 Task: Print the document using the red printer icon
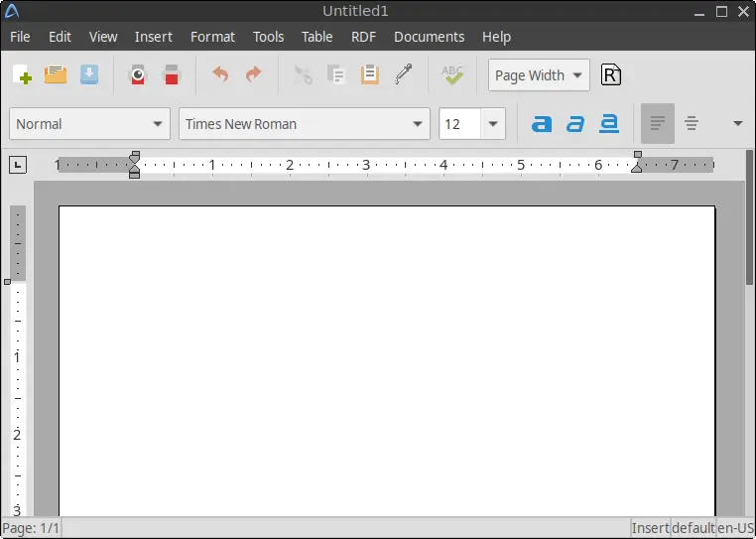click(x=172, y=74)
